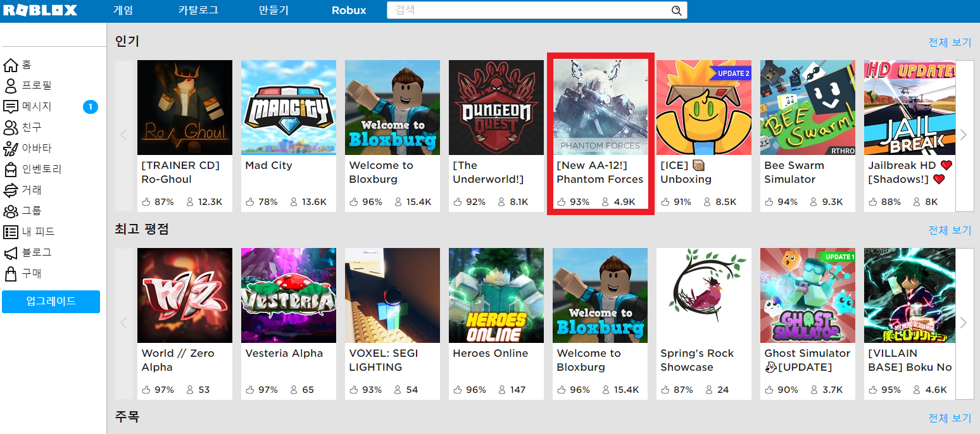Click 전체 보기 for the 인기 section

950,42
